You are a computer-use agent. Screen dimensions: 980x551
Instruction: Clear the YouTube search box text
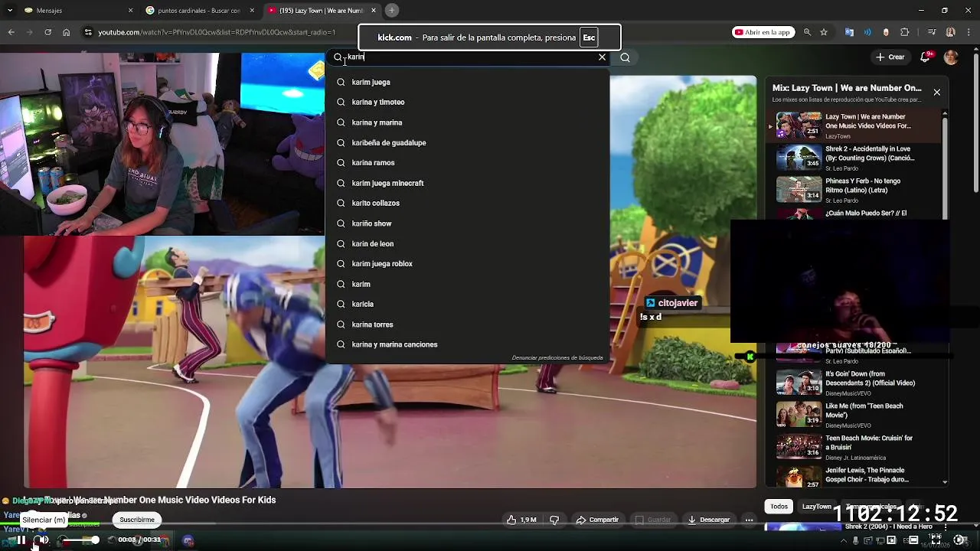pos(602,57)
